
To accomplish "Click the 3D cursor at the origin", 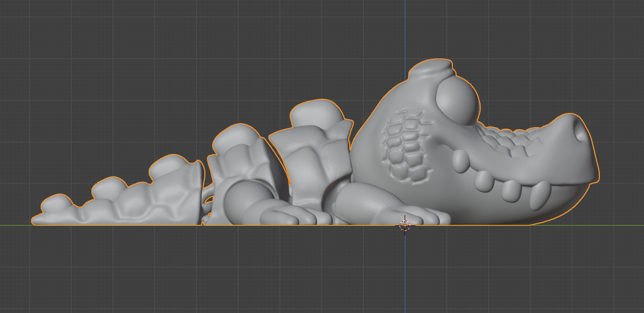I will [x=405, y=225].
